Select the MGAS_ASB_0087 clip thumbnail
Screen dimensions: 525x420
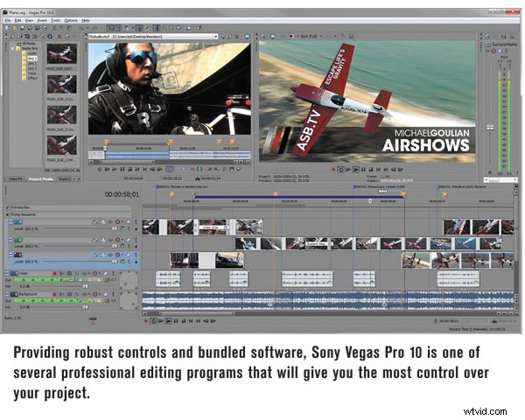pyautogui.click(x=61, y=53)
